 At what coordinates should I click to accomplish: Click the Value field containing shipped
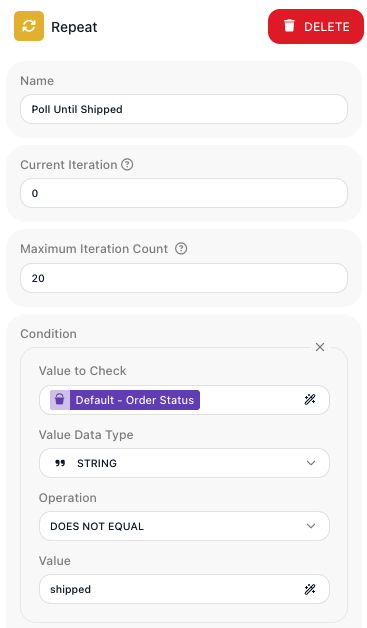[184, 589]
